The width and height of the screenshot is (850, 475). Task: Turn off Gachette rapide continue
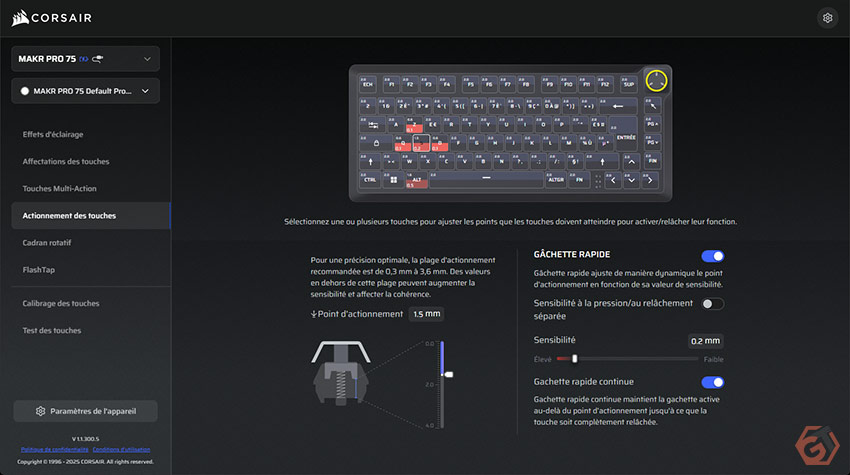713,382
